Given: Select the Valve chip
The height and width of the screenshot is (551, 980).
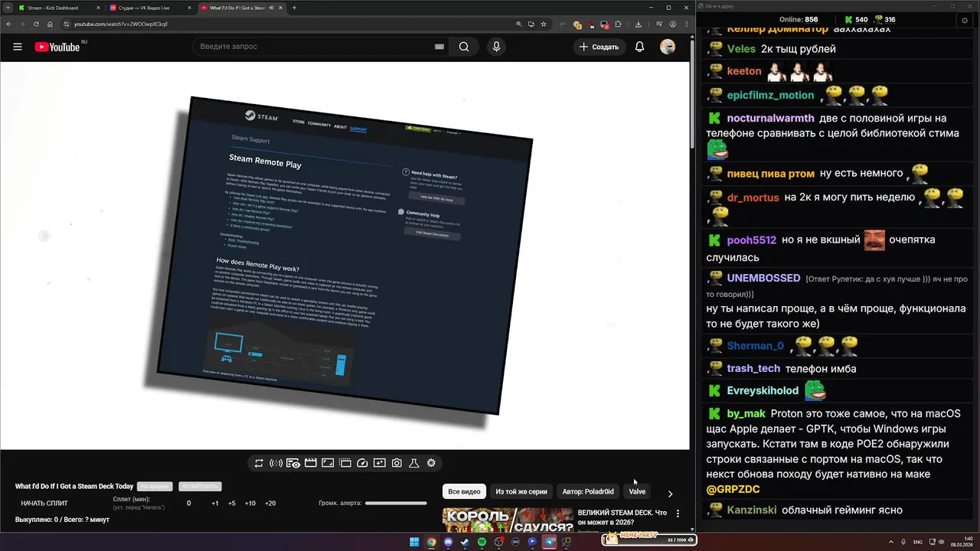Looking at the screenshot, I should tap(637, 492).
